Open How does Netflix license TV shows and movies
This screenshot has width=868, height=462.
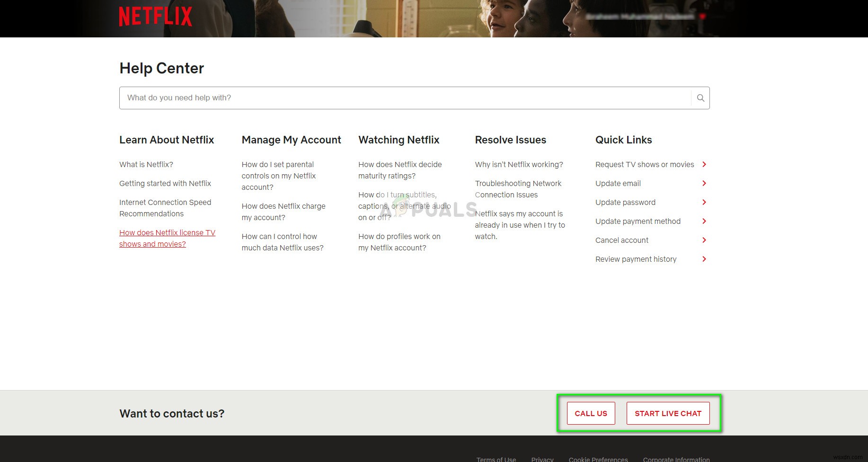coord(167,238)
